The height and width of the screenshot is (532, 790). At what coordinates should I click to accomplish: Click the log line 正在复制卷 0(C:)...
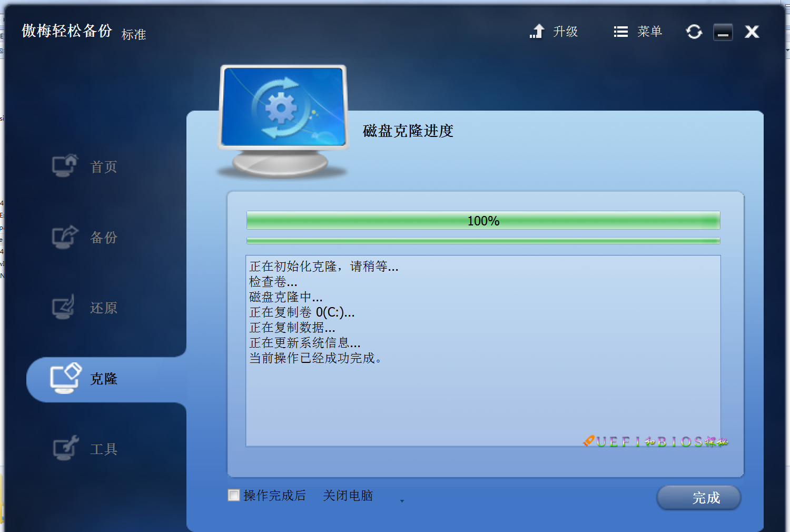302,312
